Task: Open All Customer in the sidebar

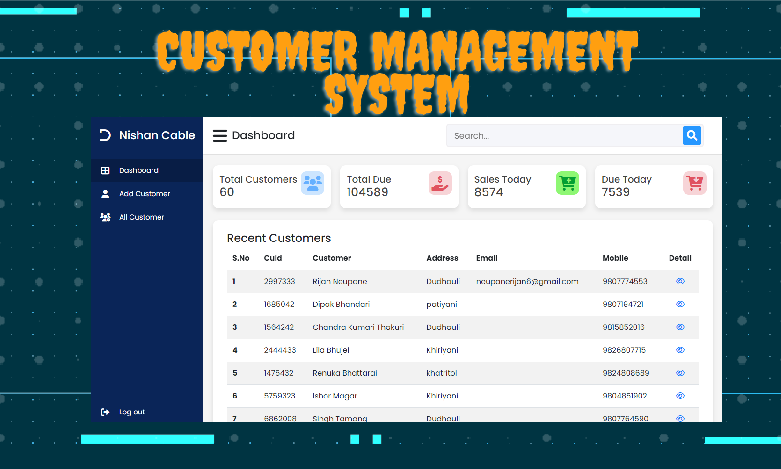Action: tap(141, 217)
